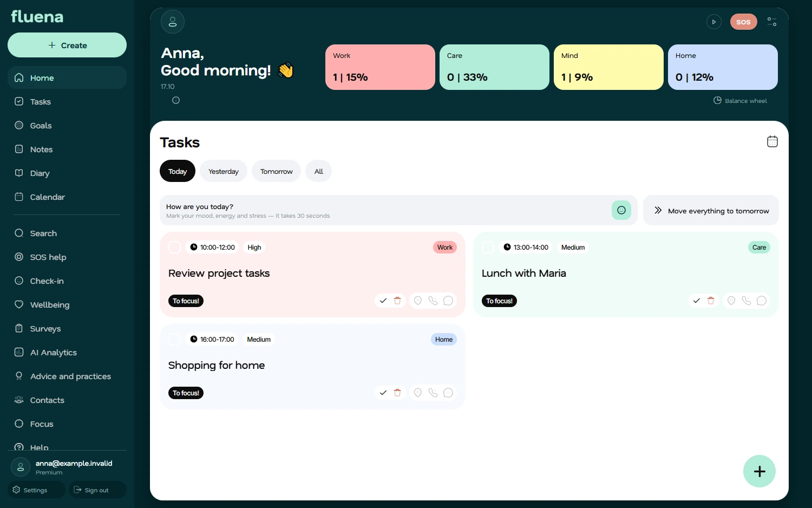The height and width of the screenshot is (508, 812).
Task: Open the Work category card
Action: tap(380, 67)
